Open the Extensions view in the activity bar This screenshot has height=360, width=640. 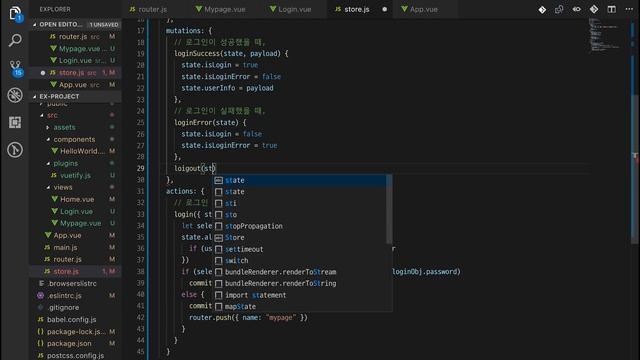coord(15,122)
